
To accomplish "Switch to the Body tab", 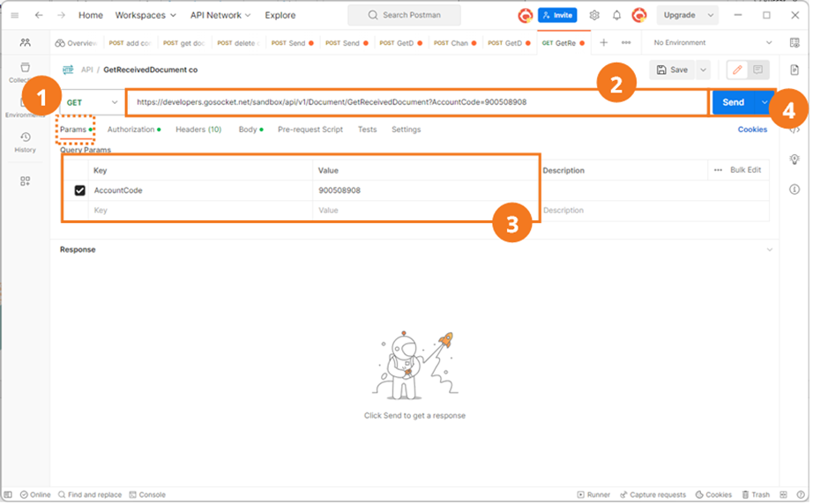I will point(251,130).
